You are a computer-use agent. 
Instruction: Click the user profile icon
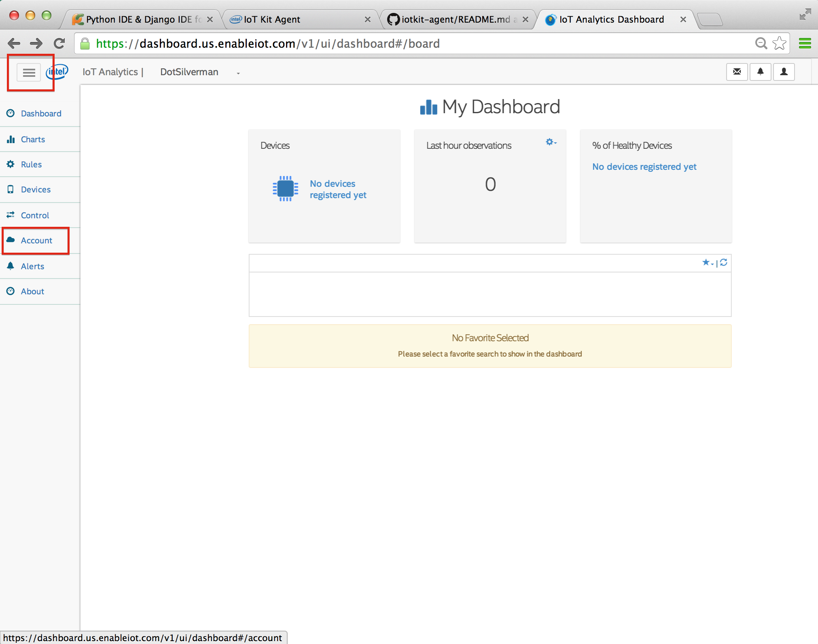pyautogui.click(x=784, y=72)
